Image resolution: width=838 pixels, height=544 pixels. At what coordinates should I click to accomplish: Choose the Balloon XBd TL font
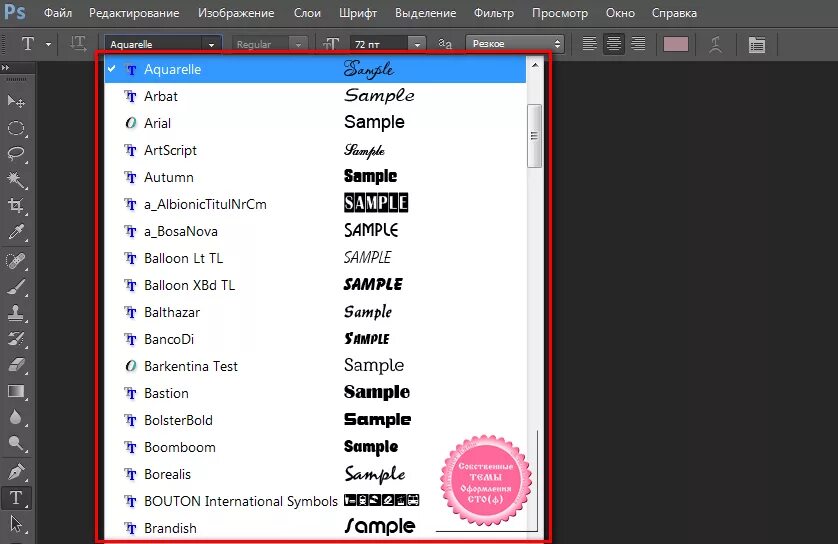click(x=315, y=285)
